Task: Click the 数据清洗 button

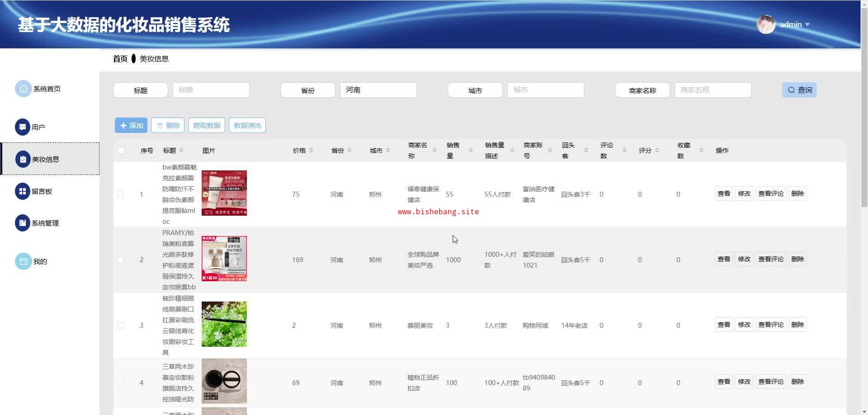Action: 247,125
